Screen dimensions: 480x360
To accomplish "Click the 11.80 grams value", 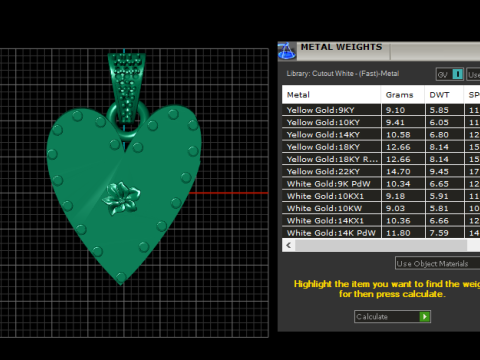I will [x=398, y=233].
